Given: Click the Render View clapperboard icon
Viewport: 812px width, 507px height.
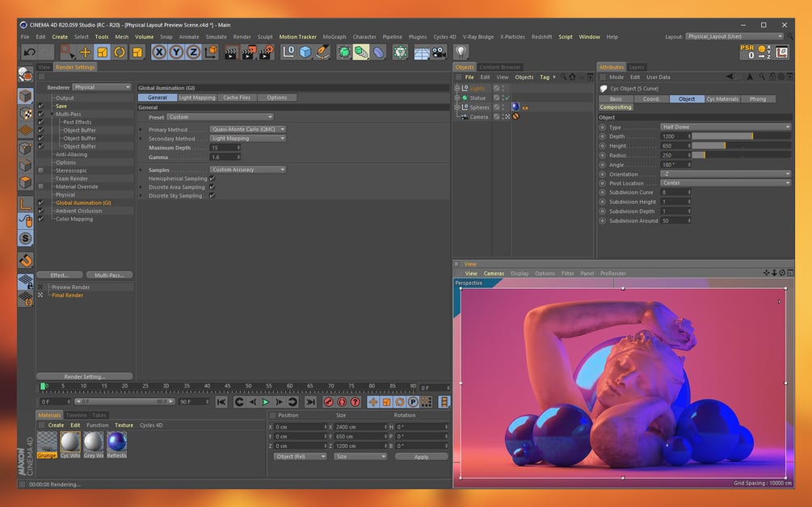Looking at the screenshot, I should click(230, 52).
